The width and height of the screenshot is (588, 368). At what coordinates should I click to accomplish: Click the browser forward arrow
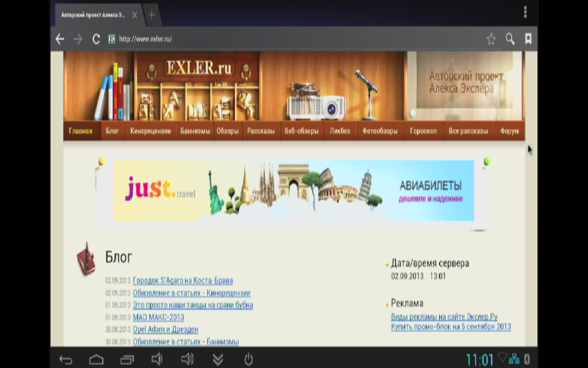coord(78,39)
